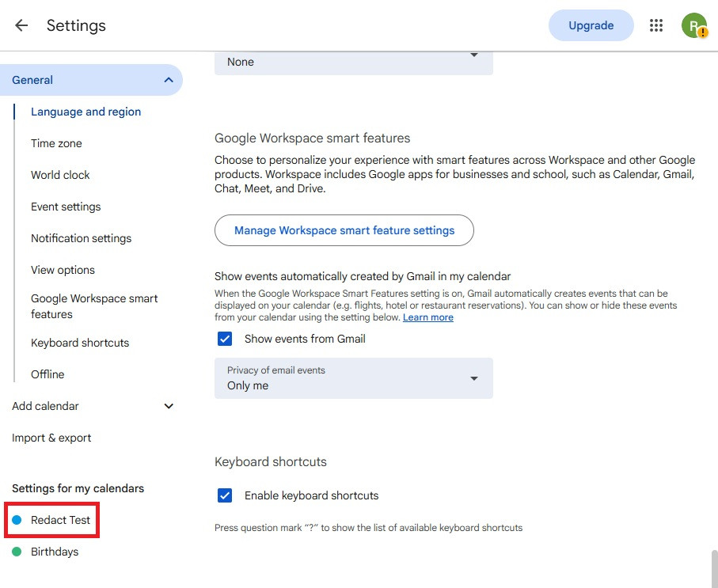Jump to Event settings
The height and width of the screenshot is (588, 718).
coord(66,207)
